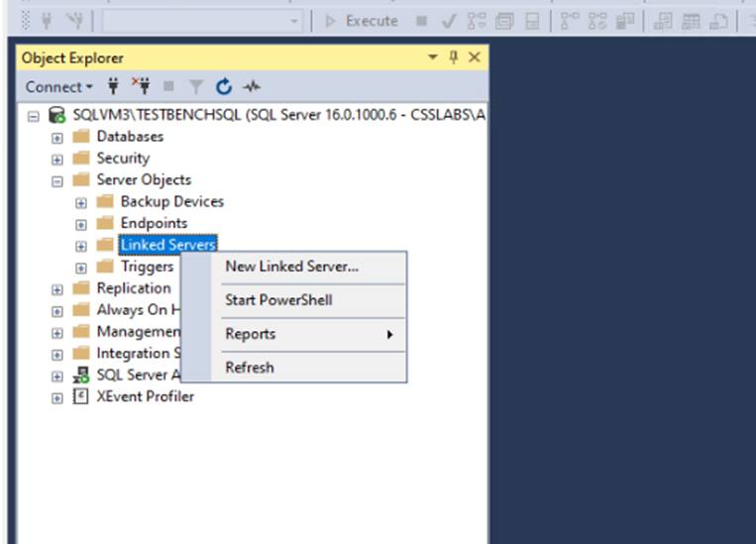Screen dimensions: 756x544
Task: Select the highlighted Linked Servers item
Action: coord(167,245)
